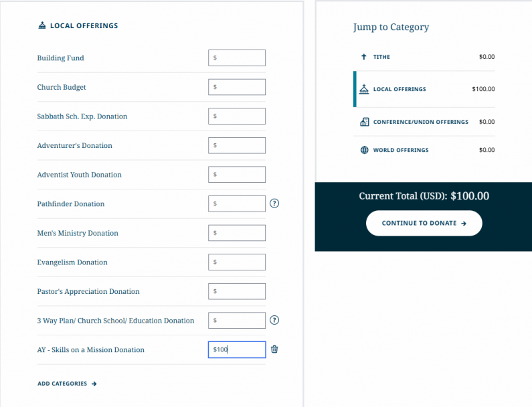Jump to the Tithe category
The image size is (532, 407).
click(x=381, y=57)
